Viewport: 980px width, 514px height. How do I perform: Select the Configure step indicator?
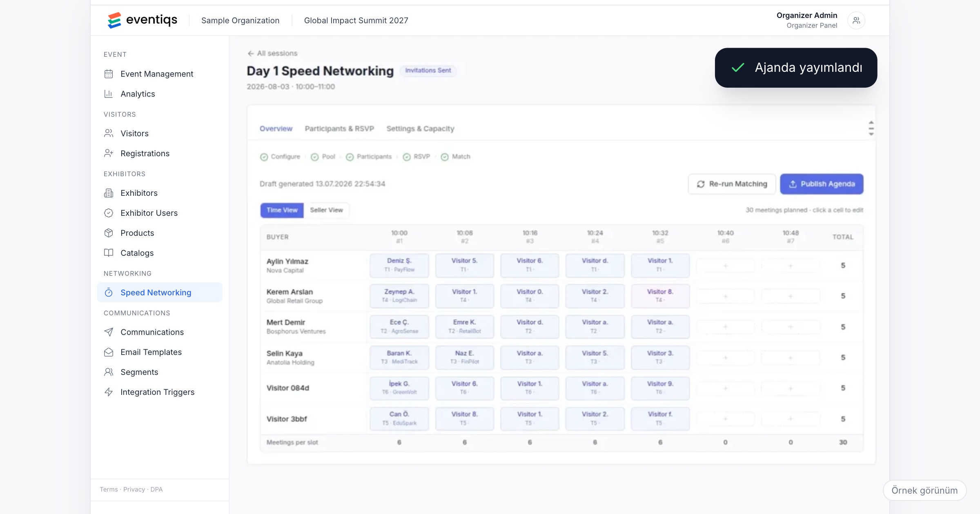280,157
